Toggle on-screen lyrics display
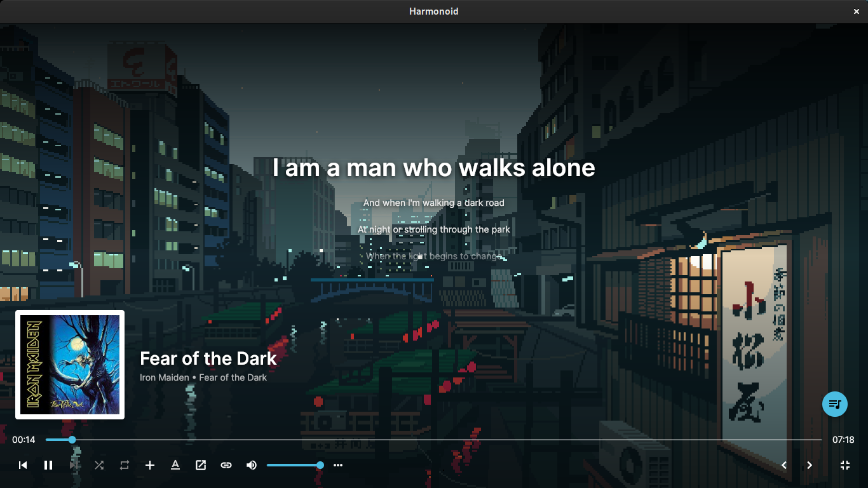This screenshot has height=488, width=868. [x=175, y=465]
